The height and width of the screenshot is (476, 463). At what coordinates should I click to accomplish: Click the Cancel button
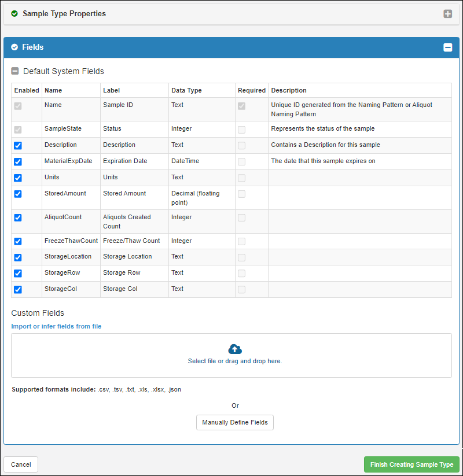21,464
